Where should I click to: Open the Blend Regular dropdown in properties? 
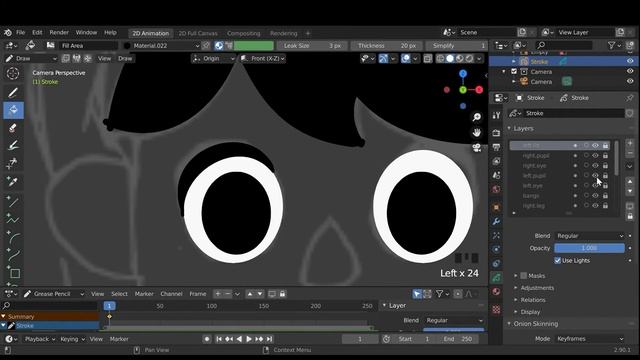589,236
